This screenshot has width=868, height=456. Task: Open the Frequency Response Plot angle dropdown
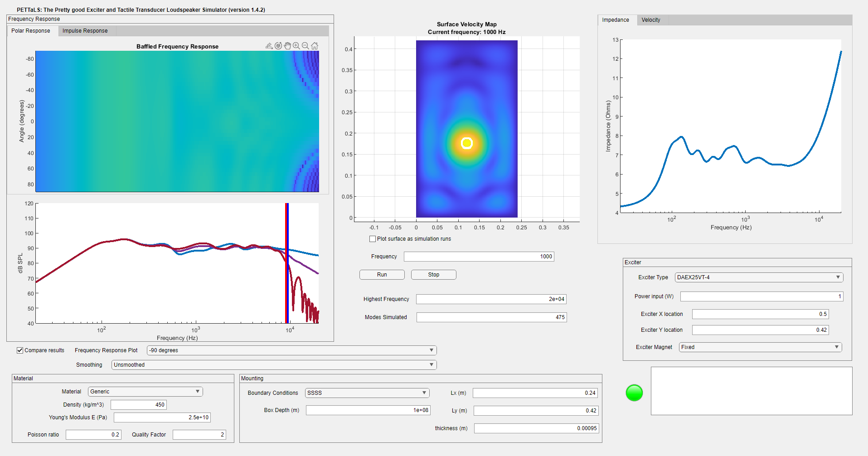coord(292,350)
